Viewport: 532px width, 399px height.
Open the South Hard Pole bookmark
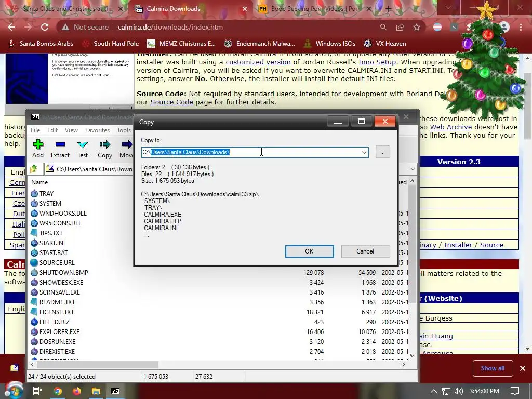pyautogui.click(x=111, y=44)
